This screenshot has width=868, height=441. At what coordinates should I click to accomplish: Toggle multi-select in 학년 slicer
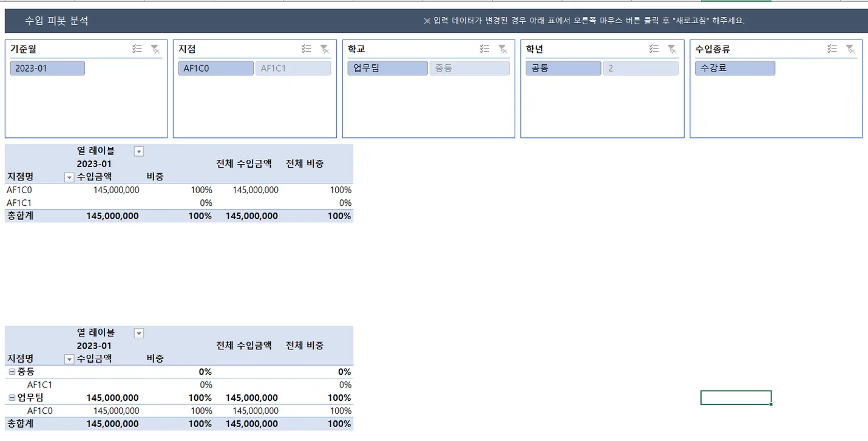coord(654,49)
